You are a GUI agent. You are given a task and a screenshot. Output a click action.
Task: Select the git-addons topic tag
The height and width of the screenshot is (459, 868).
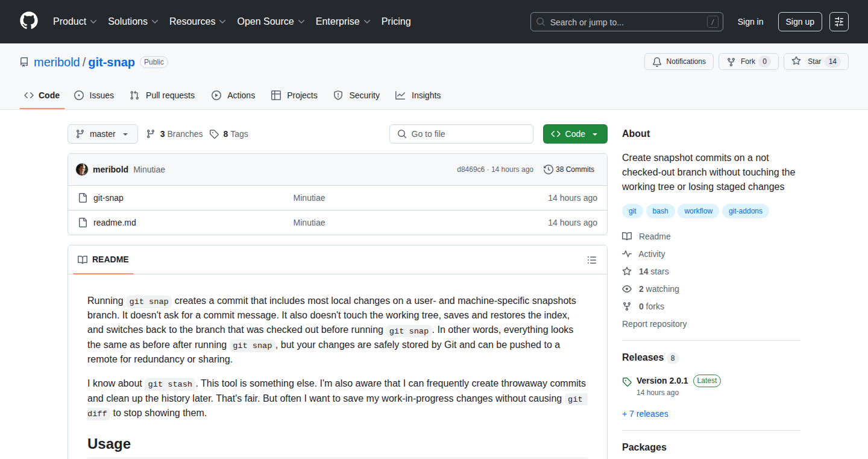point(746,211)
